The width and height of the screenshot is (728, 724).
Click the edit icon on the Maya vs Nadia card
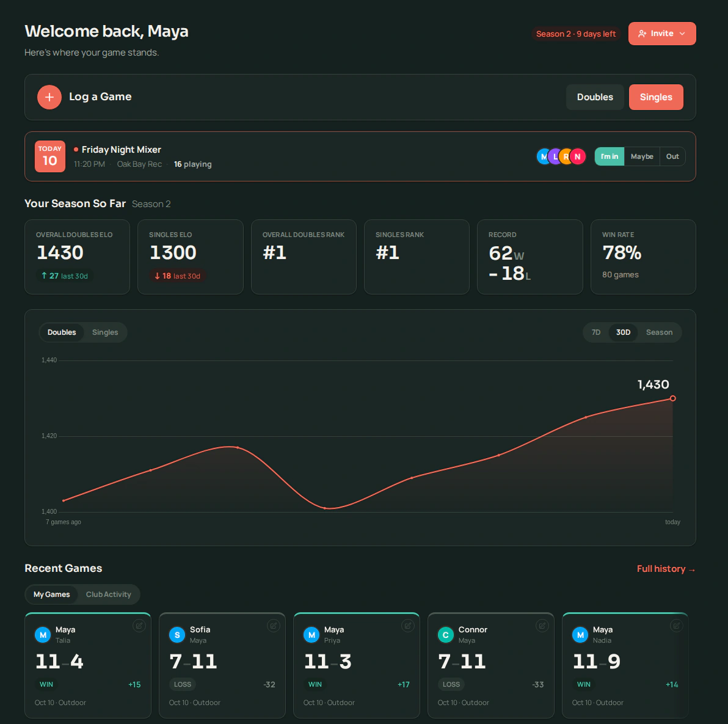(677, 626)
